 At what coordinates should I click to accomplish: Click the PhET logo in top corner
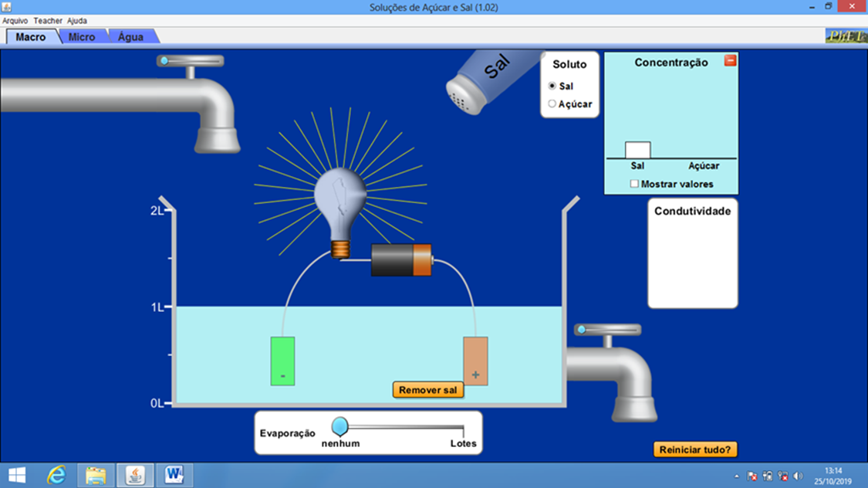coord(845,36)
